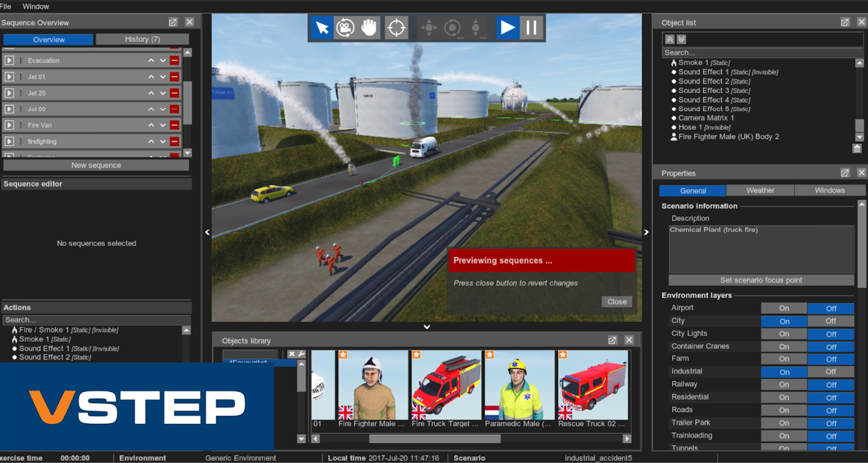Switch the City layer Off
The height and width of the screenshot is (463, 868).
coord(830,321)
